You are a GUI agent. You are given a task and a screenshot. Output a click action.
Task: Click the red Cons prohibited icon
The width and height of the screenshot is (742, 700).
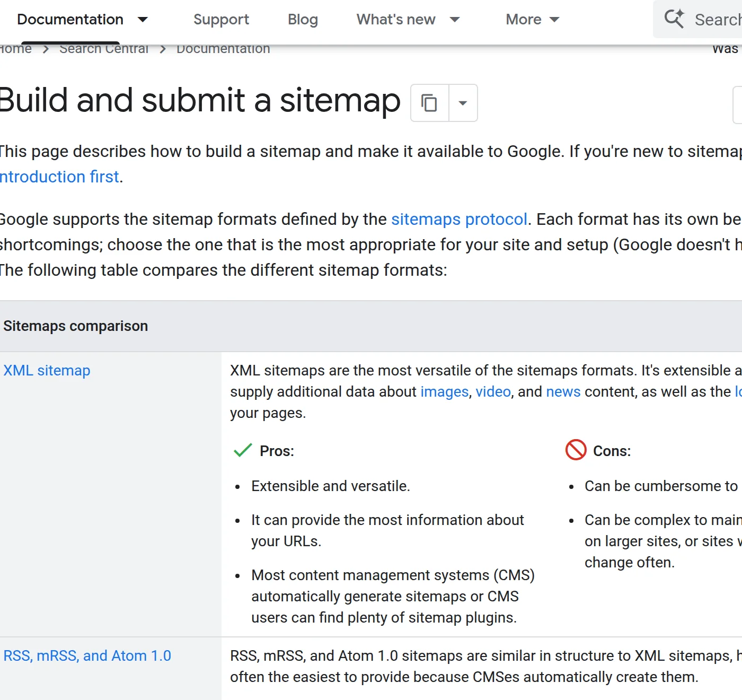click(576, 450)
